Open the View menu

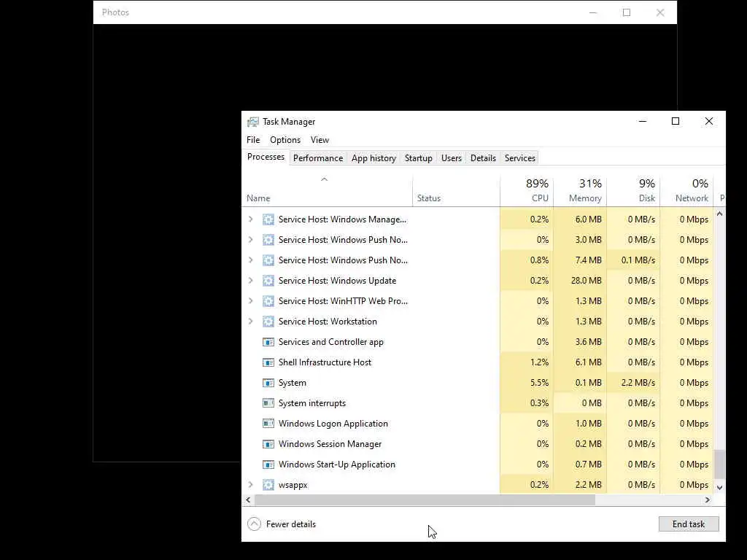point(320,140)
